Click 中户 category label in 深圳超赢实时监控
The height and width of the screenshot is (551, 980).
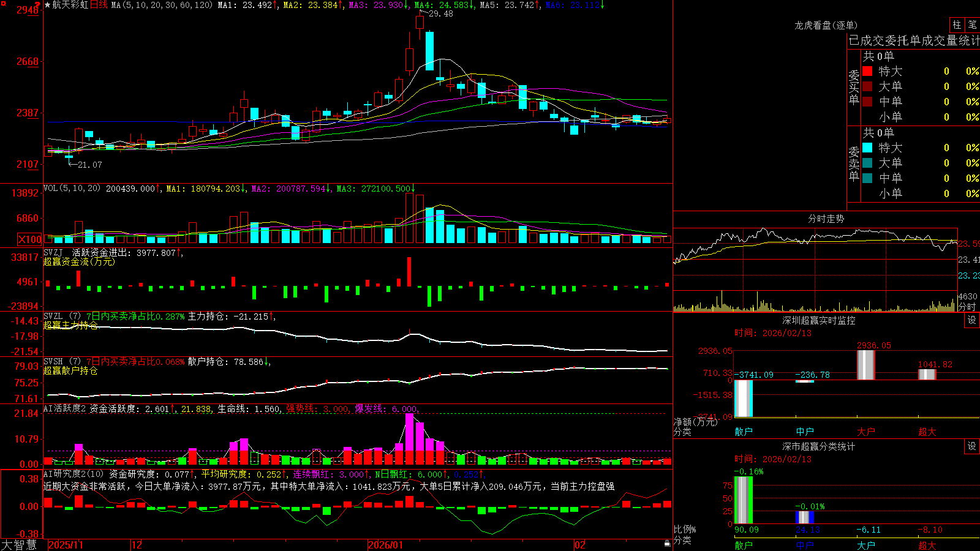[x=805, y=432]
